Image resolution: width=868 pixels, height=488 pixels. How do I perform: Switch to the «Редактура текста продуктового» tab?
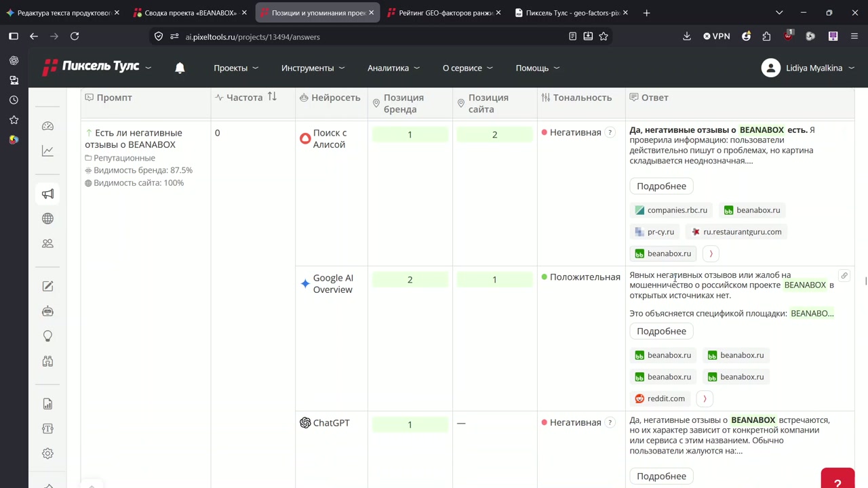(64, 13)
